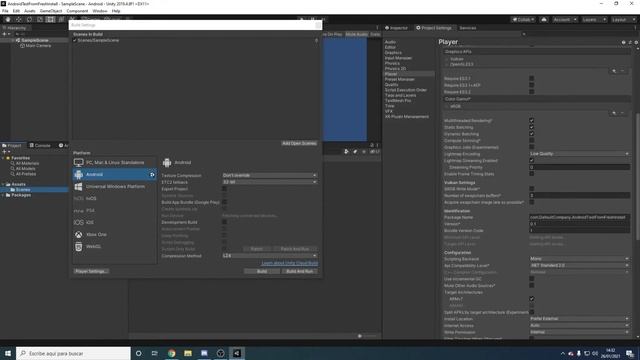Open Google Chrome from the taskbar
Image resolution: width=640 pixels, height=360 pixels.
click(171, 353)
